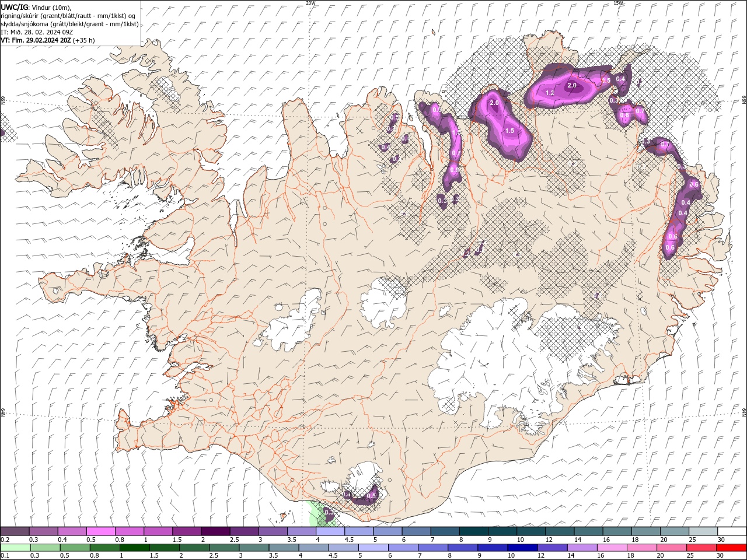Click the '0.4' label on snowfall scale
The width and height of the screenshot is (747, 560).
(x=62, y=540)
